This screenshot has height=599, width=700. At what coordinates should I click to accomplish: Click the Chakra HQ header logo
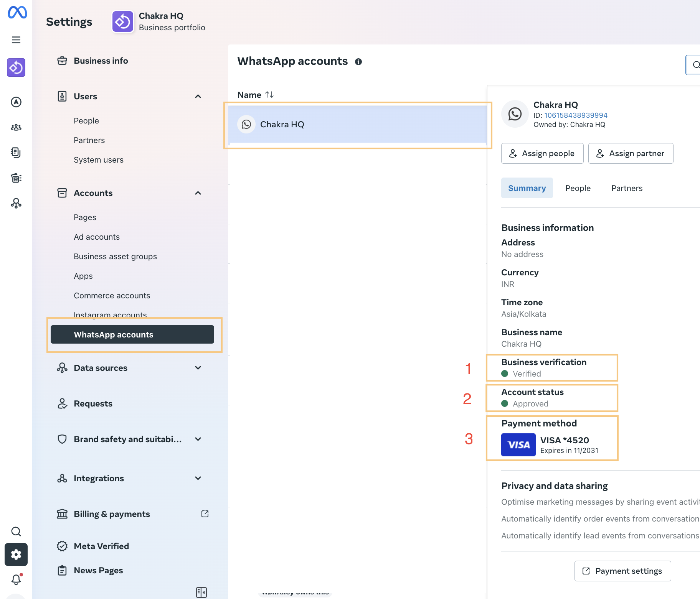(x=123, y=21)
